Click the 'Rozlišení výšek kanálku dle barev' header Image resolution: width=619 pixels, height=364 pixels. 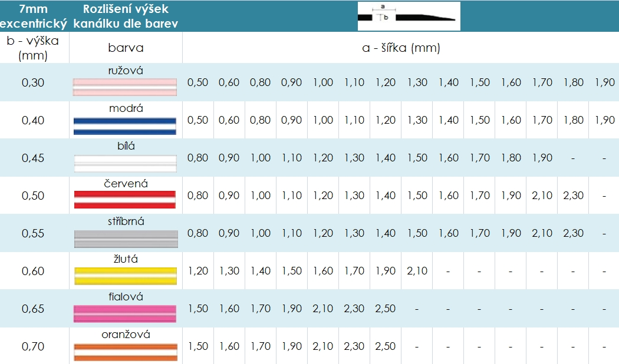pyautogui.click(x=126, y=16)
